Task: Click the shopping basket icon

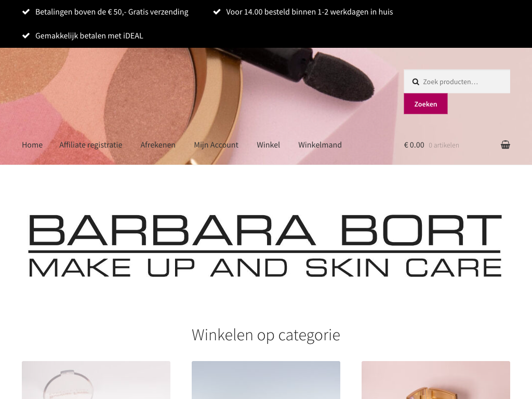Action: [505, 145]
